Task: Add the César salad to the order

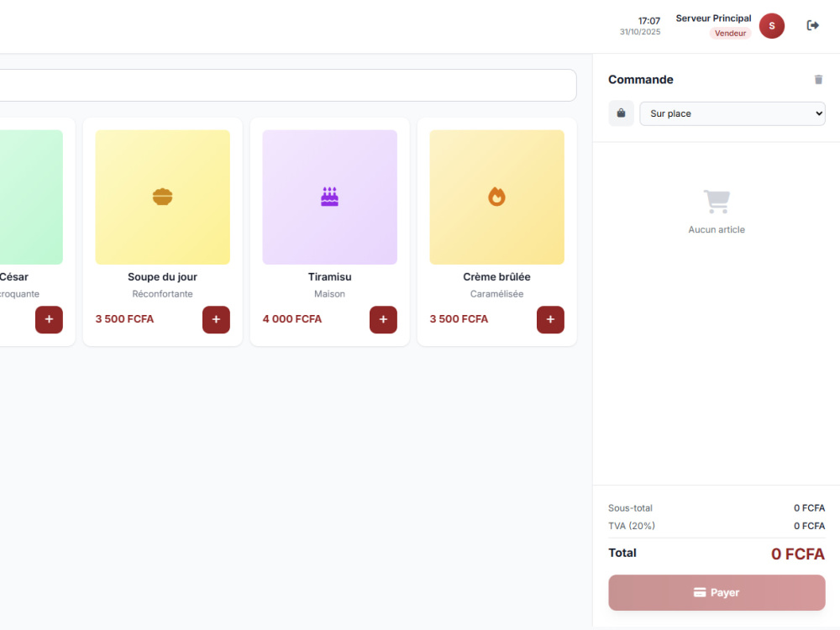Action: (49, 319)
